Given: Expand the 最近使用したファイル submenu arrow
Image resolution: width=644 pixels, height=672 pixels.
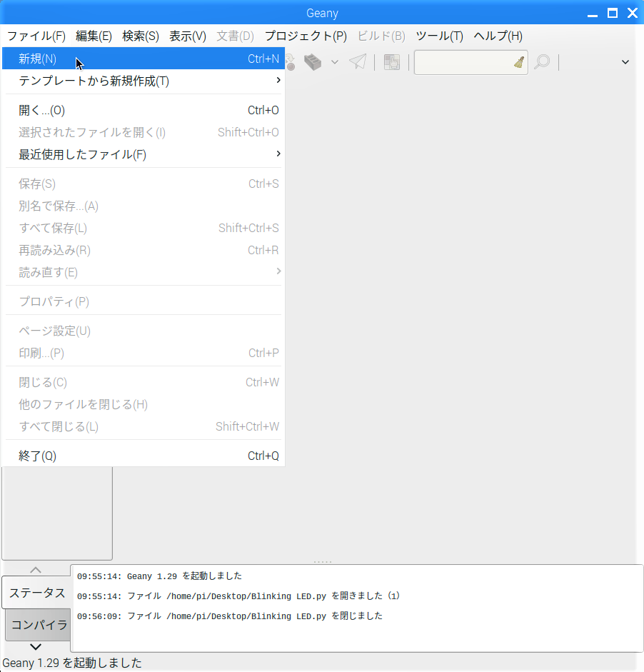Looking at the screenshot, I should point(278,154).
